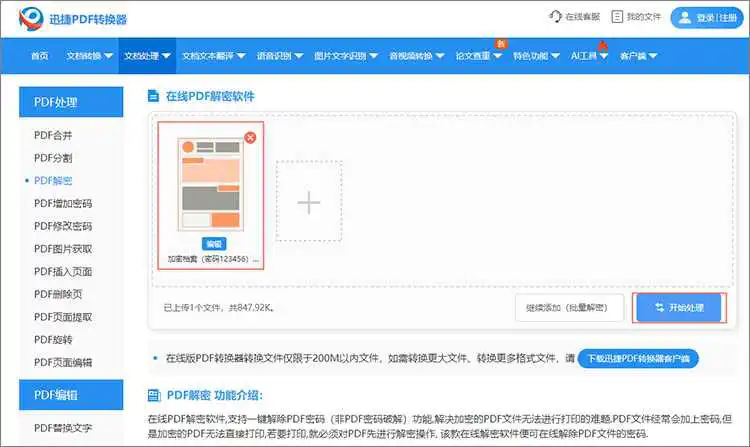Click 登录|注册 login button
The image size is (750, 447).
(707, 18)
